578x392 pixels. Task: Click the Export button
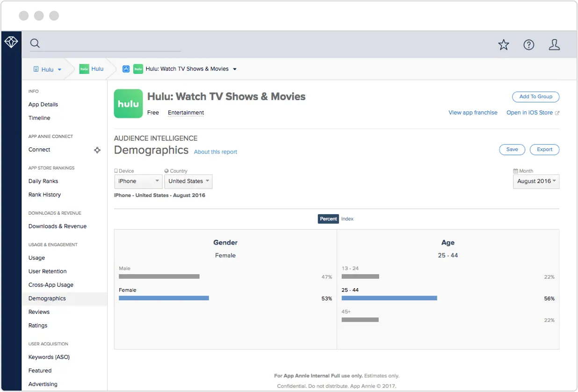click(x=544, y=150)
